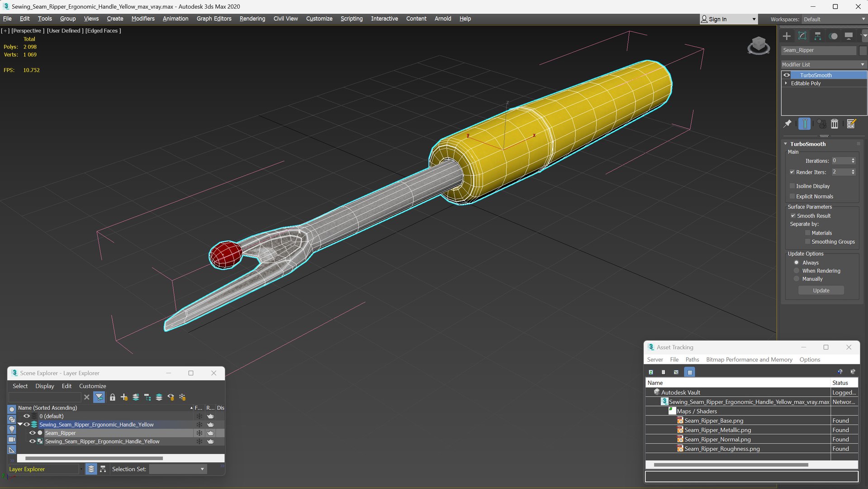Screen dimensions: 868x489
Task: Select Manually update option
Action: point(797,279)
